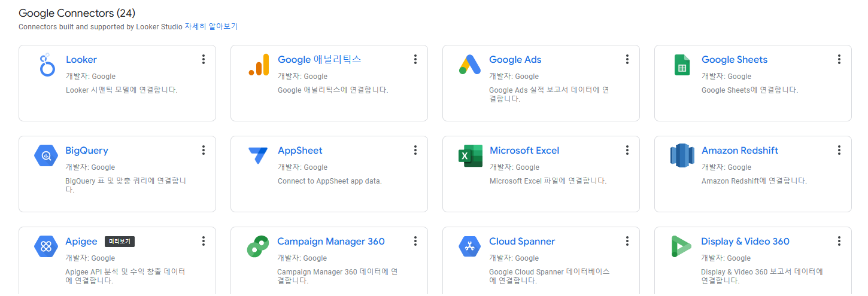Image resolution: width=868 pixels, height=296 pixels.
Task: Choose the Display & Video 360 title
Action: 745,242
